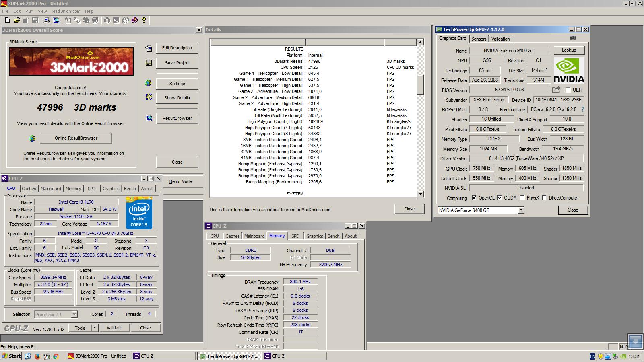644x362 pixels.
Task: Click the Edit Description button
Action: pos(177,48)
